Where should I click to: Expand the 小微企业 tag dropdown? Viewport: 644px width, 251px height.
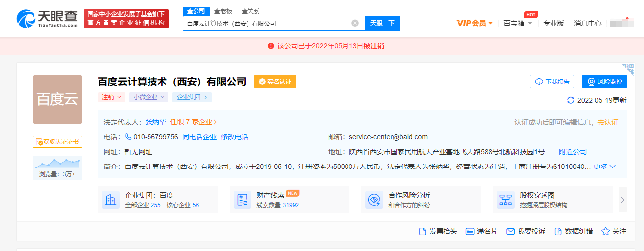coord(149,97)
